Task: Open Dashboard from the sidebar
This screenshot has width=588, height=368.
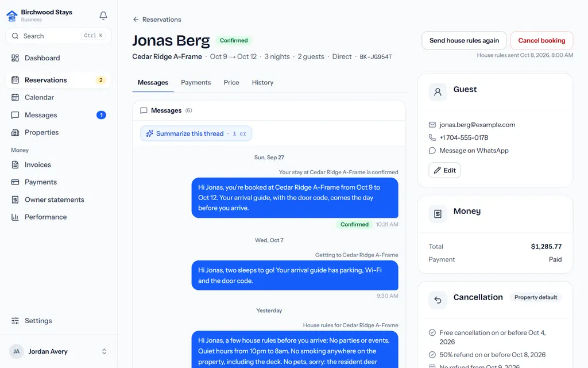Action: point(59,58)
